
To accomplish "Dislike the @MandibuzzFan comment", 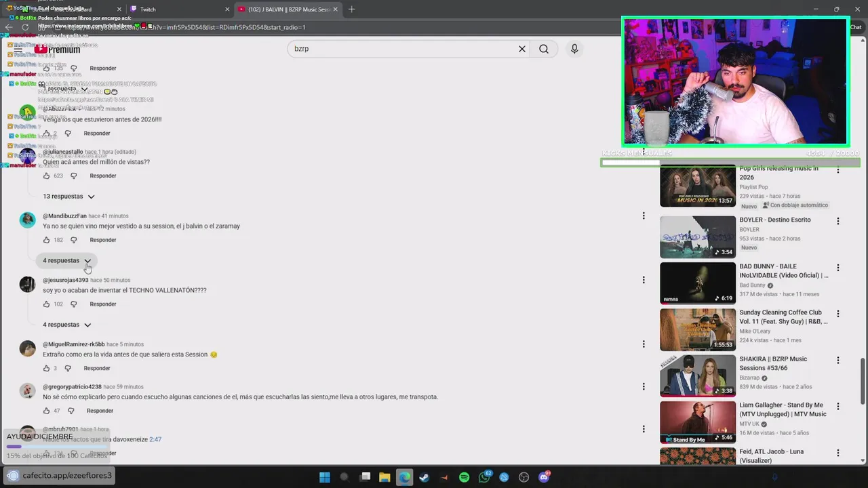I will (74, 240).
